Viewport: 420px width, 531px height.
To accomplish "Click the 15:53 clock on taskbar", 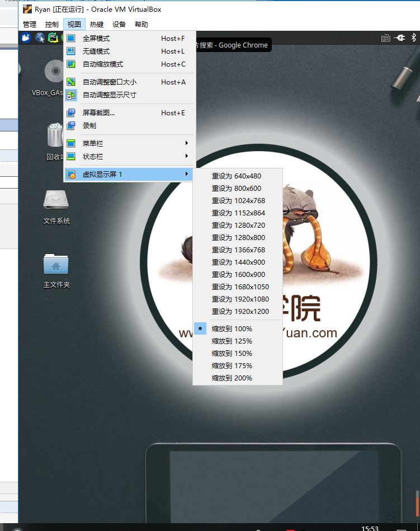I will coord(370,528).
